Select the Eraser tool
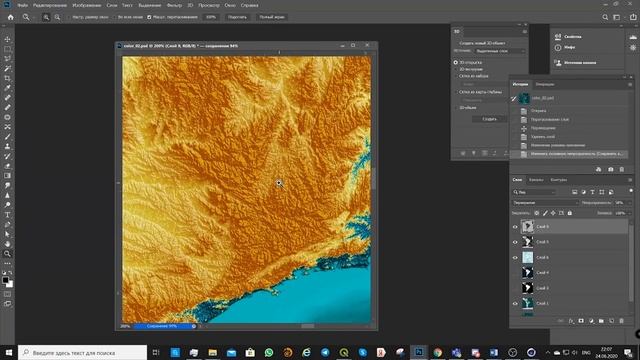The image size is (640, 360). (7, 166)
